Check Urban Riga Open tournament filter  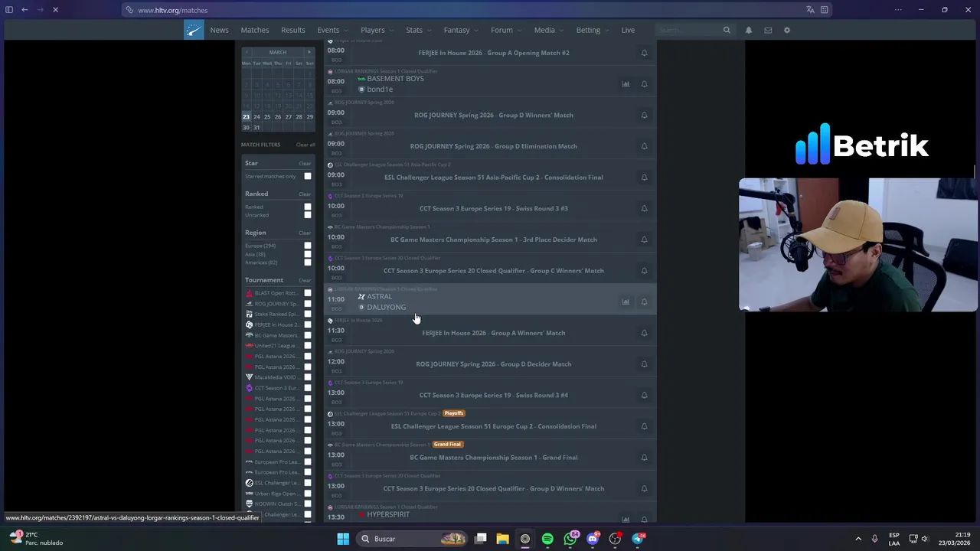308,494
